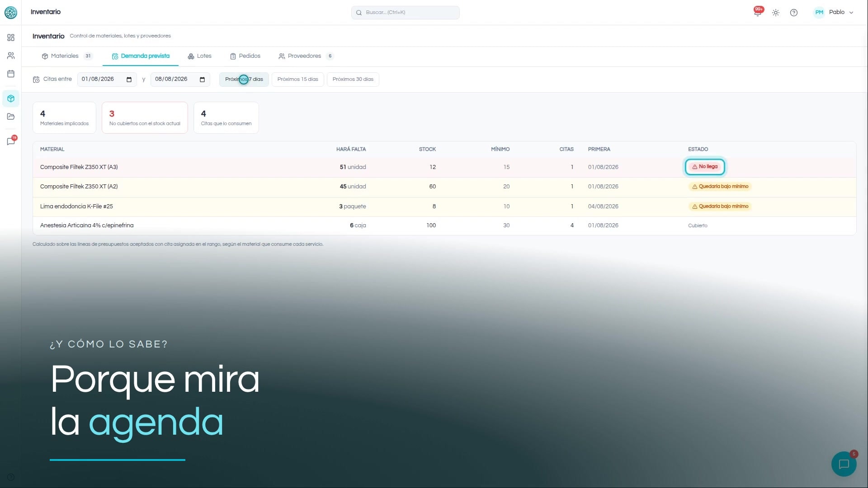Click the 'Citas que lo consumen' card
868x488 pixels.
point(226,117)
